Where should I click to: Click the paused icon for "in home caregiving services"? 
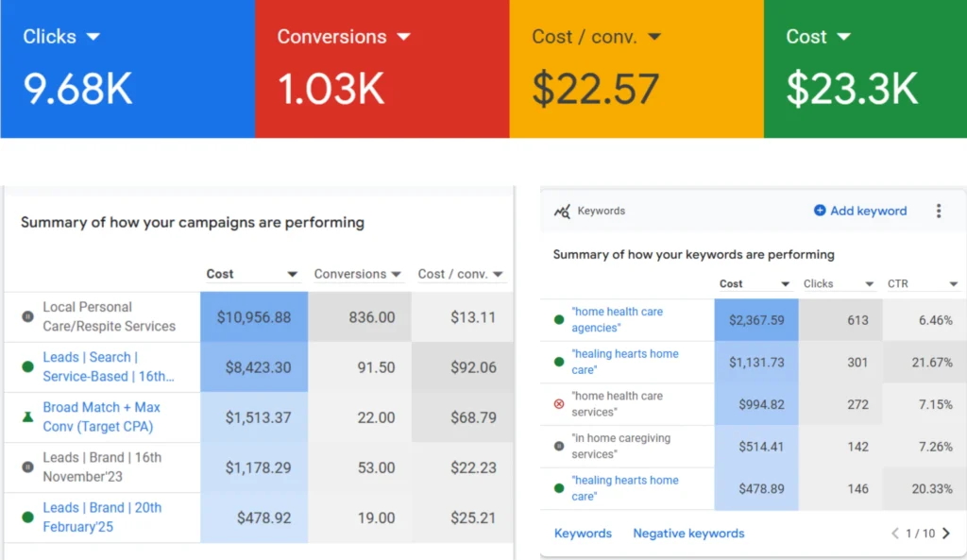coord(559,446)
